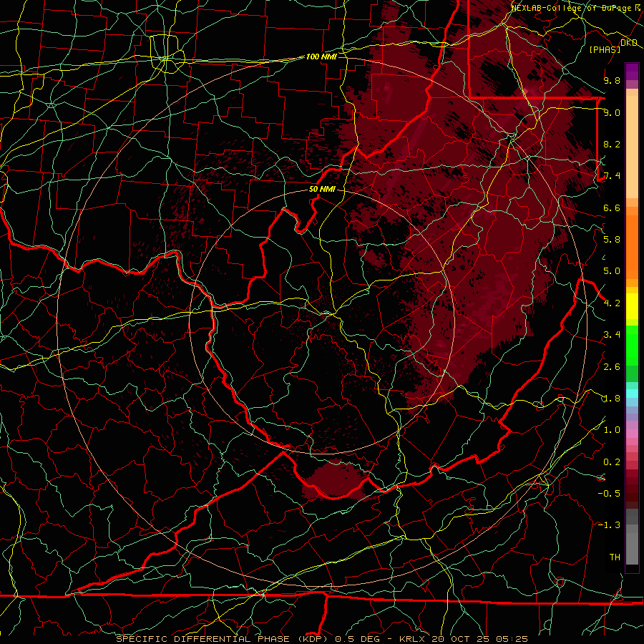Click the 9.8 scale value
644x644 pixels.
tap(612, 80)
